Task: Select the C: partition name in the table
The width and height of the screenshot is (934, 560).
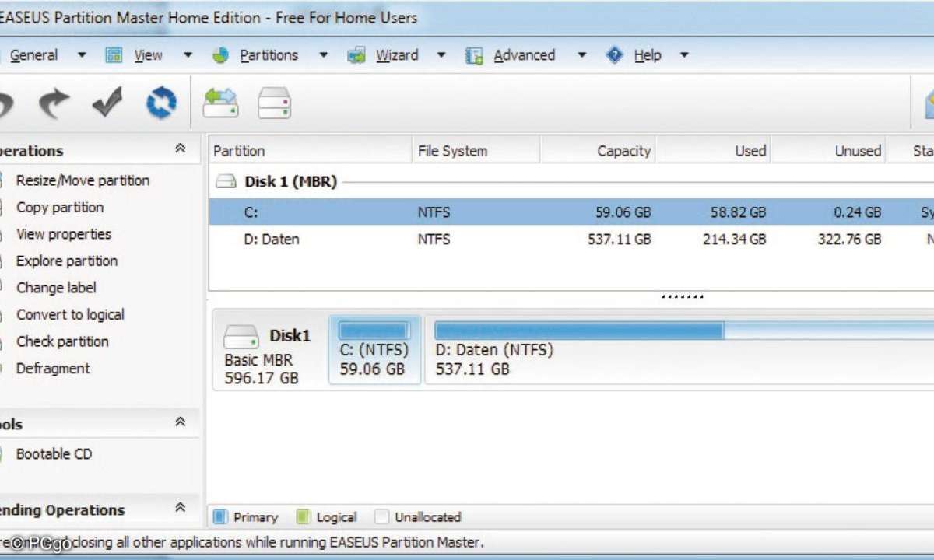Action: point(251,212)
